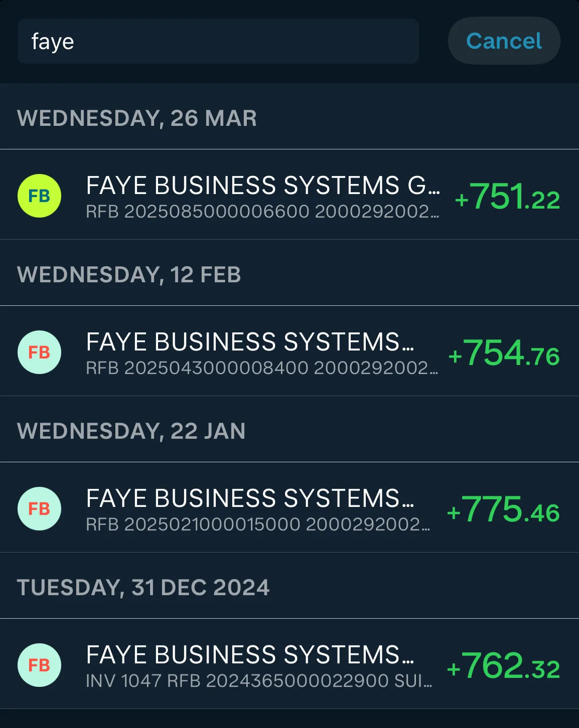This screenshot has height=728, width=579.
Task: Tap the Cancel button
Action: click(504, 41)
